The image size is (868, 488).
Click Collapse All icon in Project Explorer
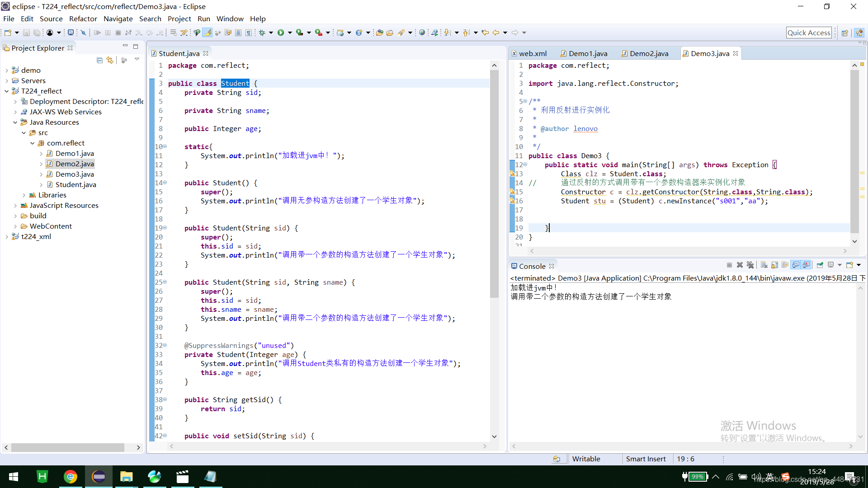coord(99,60)
